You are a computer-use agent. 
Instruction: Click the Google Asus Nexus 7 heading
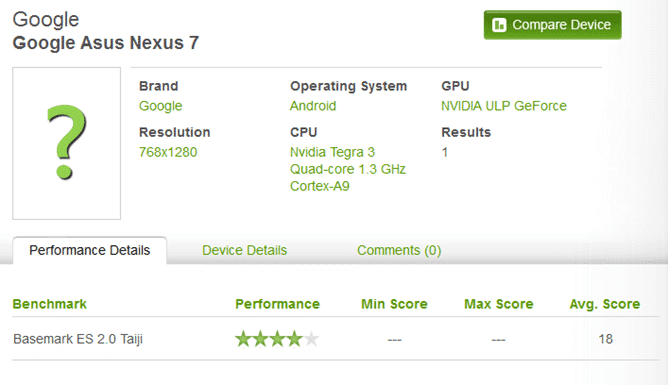106,43
